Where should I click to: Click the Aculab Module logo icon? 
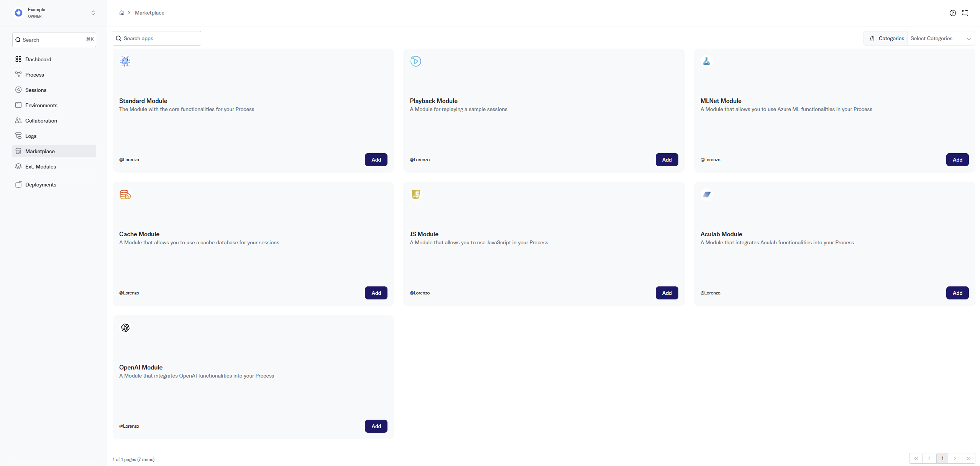[706, 195]
